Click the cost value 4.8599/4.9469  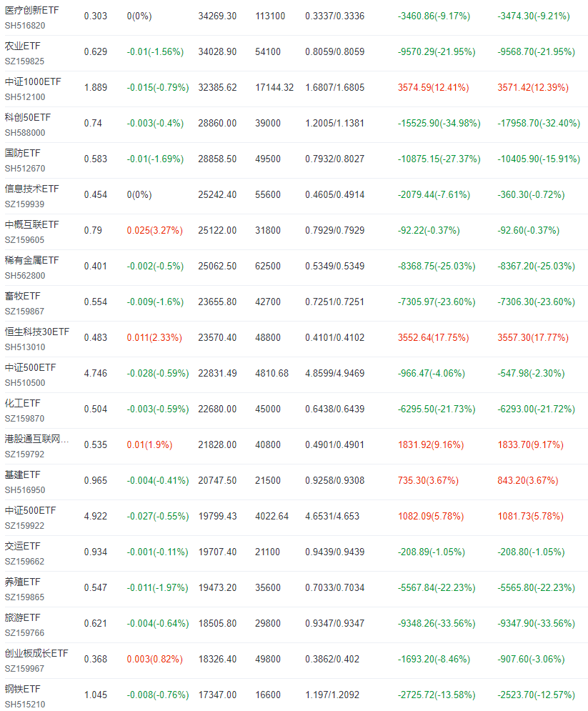pyautogui.click(x=334, y=374)
